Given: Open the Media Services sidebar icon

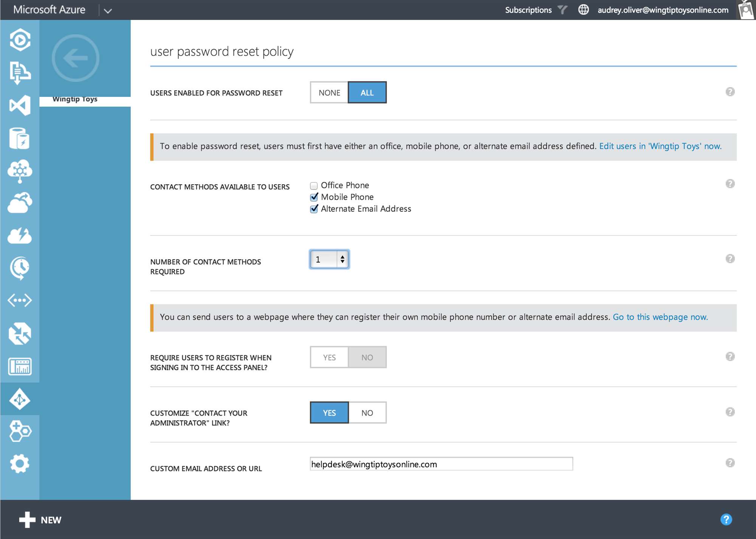Looking at the screenshot, I should 20,40.
